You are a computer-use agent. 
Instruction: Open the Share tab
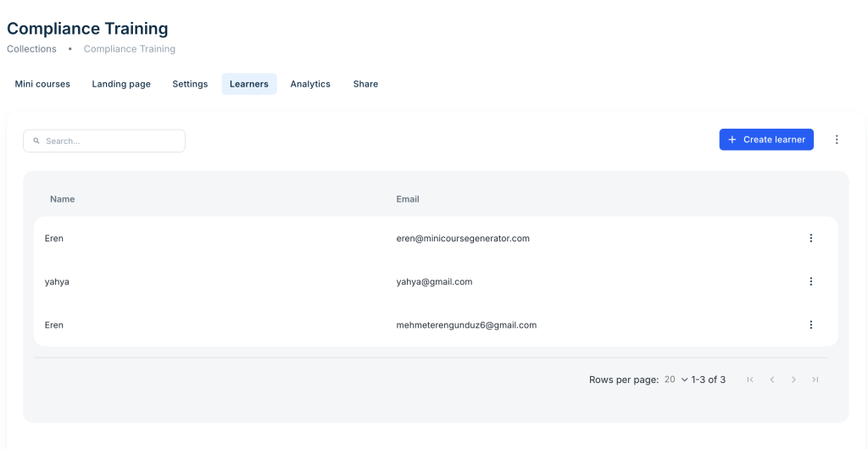(x=365, y=84)
